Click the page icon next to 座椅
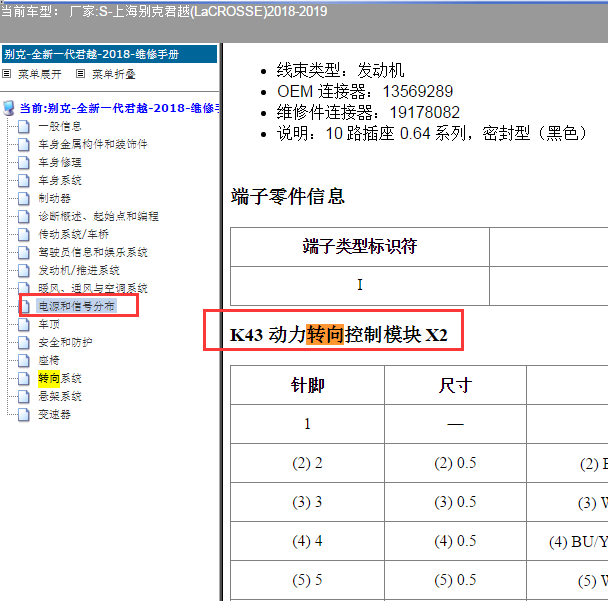608x601 pixels. pyautogui.click(x=24, y=360)
